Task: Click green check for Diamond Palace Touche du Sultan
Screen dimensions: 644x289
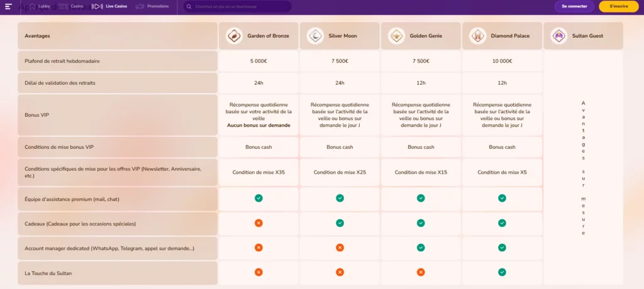Action: coord(502,272)
